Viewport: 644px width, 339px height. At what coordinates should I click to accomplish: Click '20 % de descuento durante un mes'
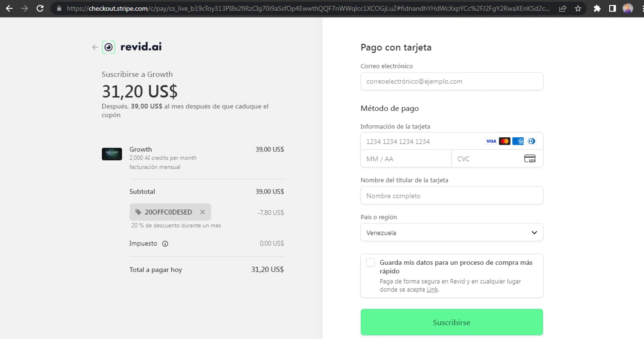click(x=176, y=225)
